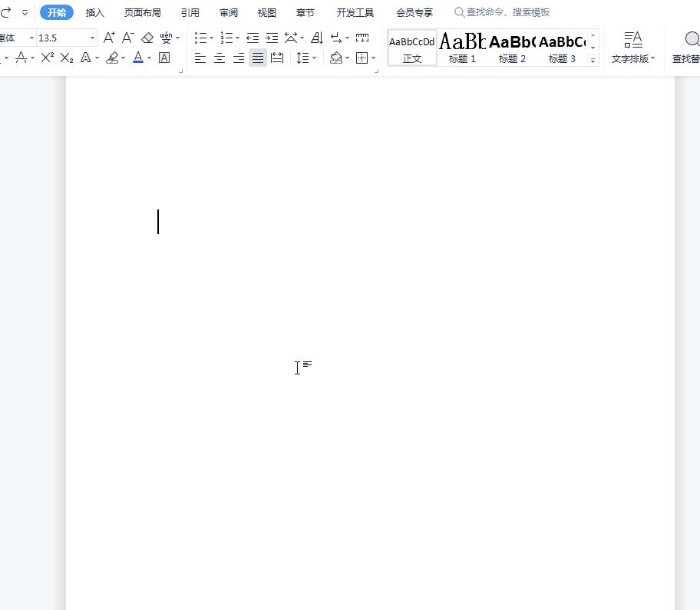Expand the font name dropdown arrow

tap(31, 38)
